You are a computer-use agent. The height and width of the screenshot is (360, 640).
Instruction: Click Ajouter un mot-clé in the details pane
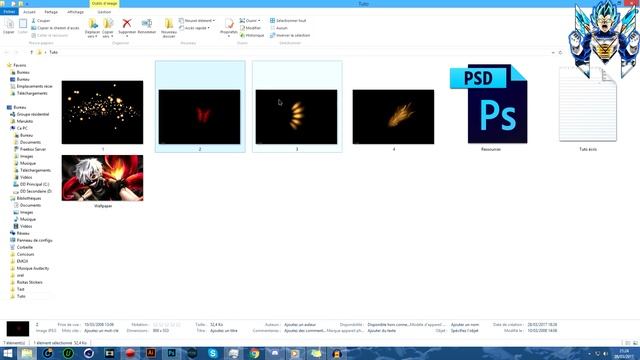(101, 331)
